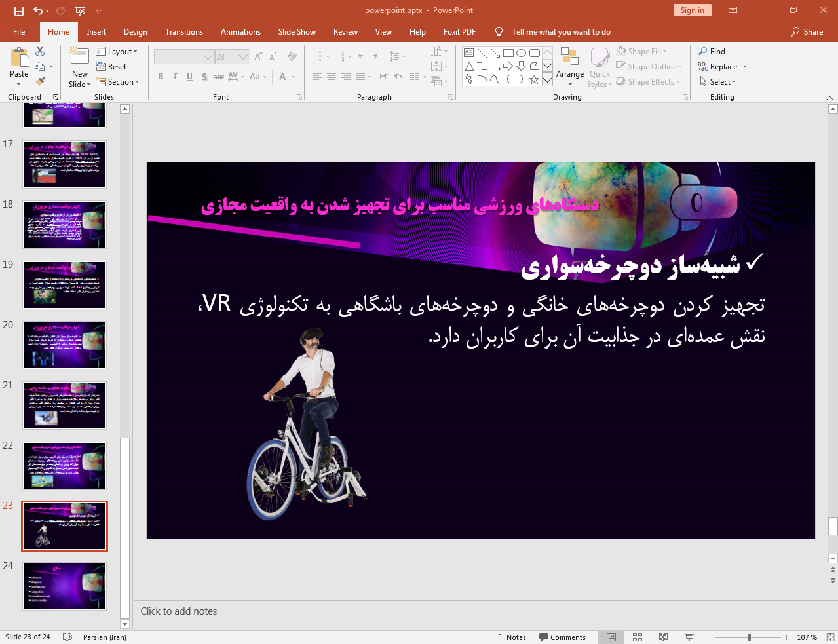Select the oval shape in gallery
Screen dimensions: 838x644
[x=522, y=53]
